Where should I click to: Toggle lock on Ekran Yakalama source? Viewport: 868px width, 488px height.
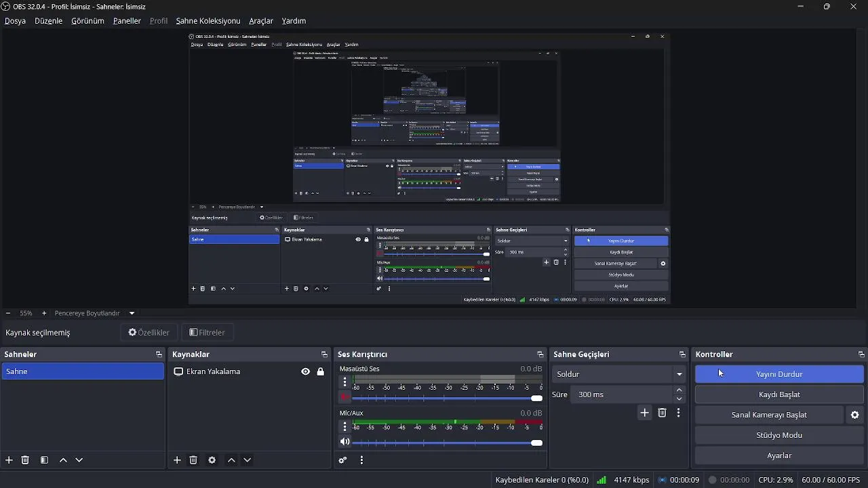click(x=320, y=371)
